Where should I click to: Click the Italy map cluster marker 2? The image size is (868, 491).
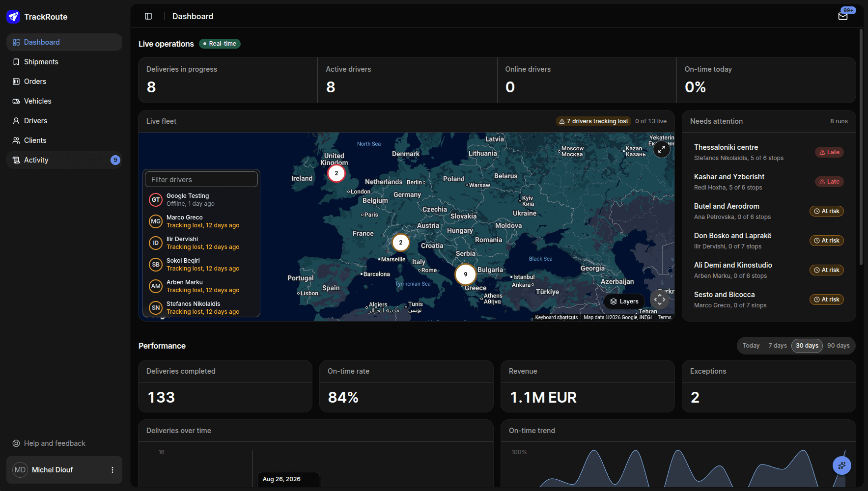pos(401,243)
